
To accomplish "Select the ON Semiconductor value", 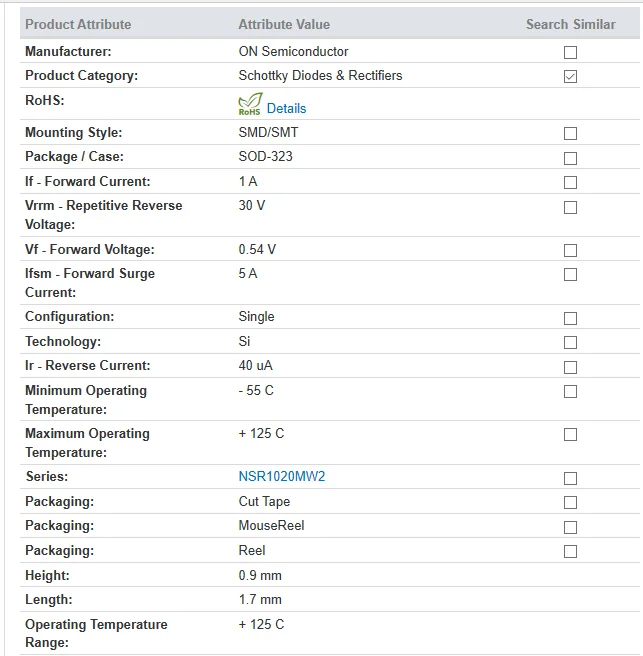I will tap(293, 51).
